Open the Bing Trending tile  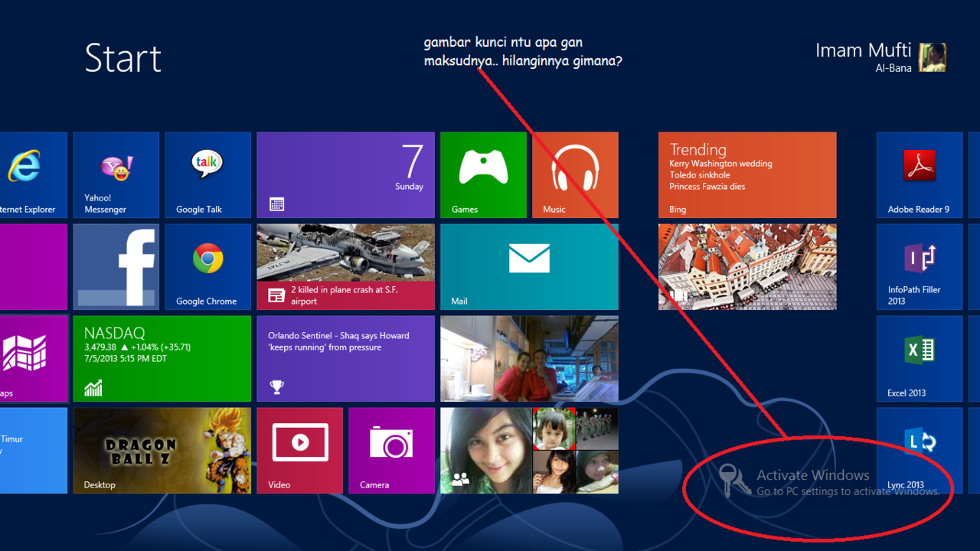[x=747, y=175]
